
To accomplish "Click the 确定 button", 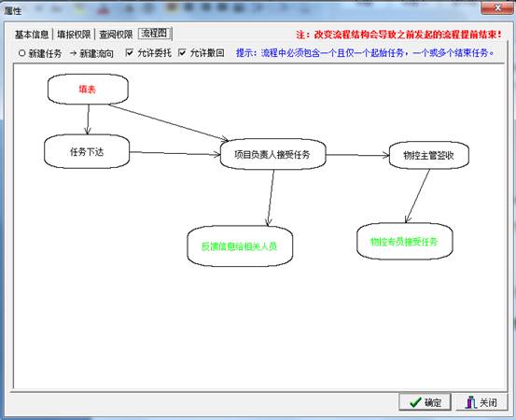I will 425,402.
